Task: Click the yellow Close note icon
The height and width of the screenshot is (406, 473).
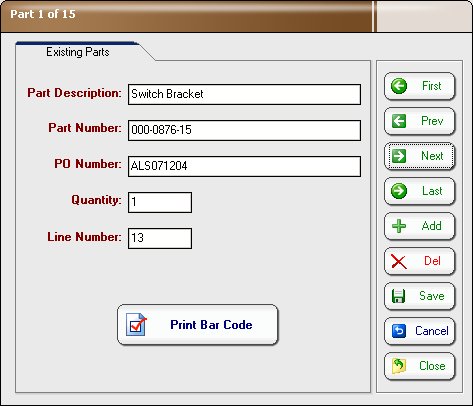Action: (x=399, y=366)
